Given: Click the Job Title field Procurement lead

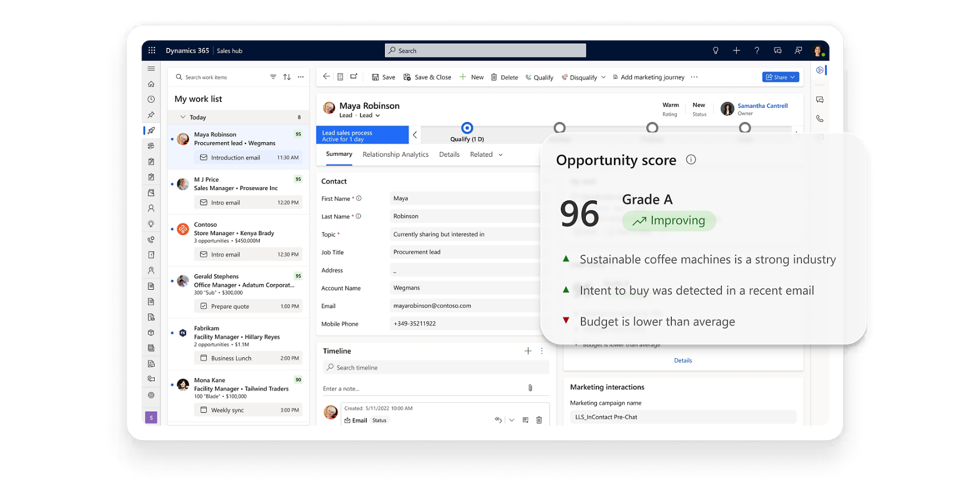Looking at the screenshot, I should click(464, 252).
